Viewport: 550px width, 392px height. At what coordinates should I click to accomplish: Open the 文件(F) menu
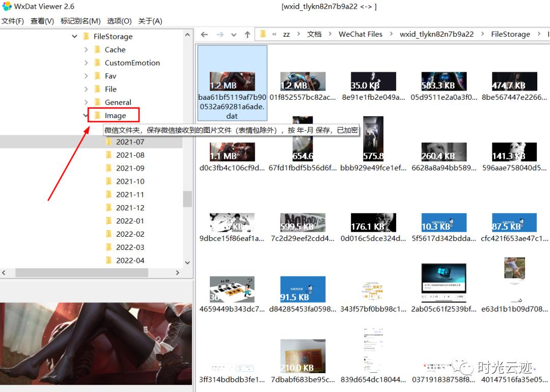(13, 20)
